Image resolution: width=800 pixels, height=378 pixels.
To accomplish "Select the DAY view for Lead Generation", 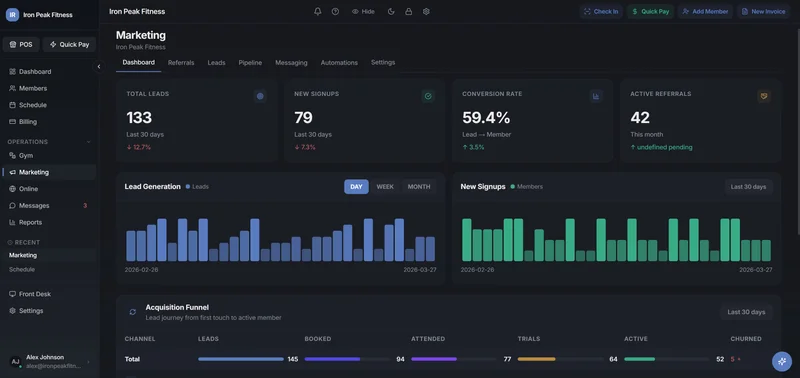I will pyautogui.click(x=356, y=187).
